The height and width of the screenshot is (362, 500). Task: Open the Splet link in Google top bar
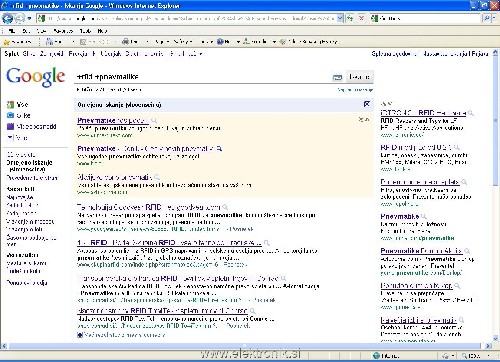(11, 53)
